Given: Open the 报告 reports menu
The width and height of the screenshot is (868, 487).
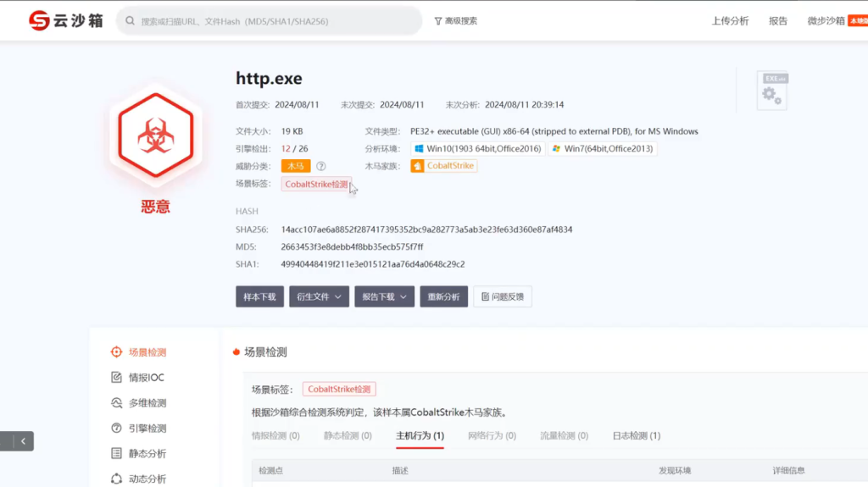Looking at the screenshot, I should [x=778, y=21].
